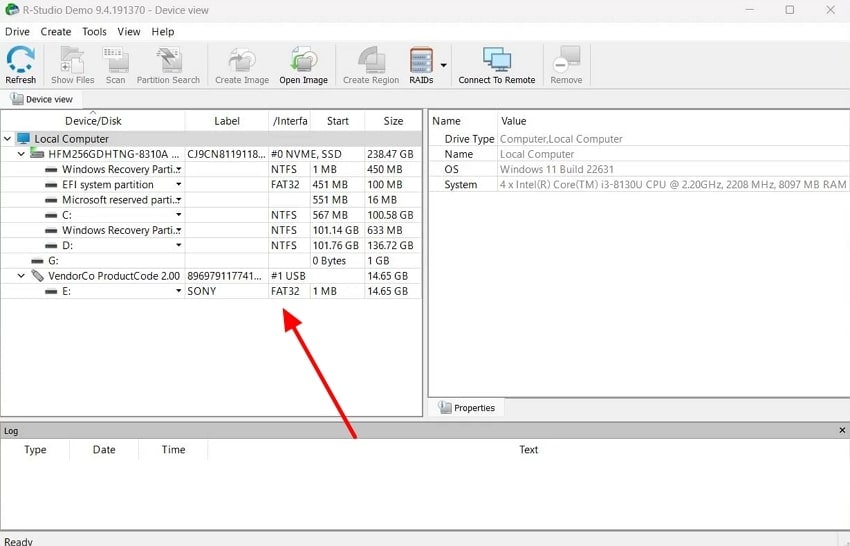850x546 pixels.
Task: Open dropdown arrow on D: row
Action: tap(178, 245)
